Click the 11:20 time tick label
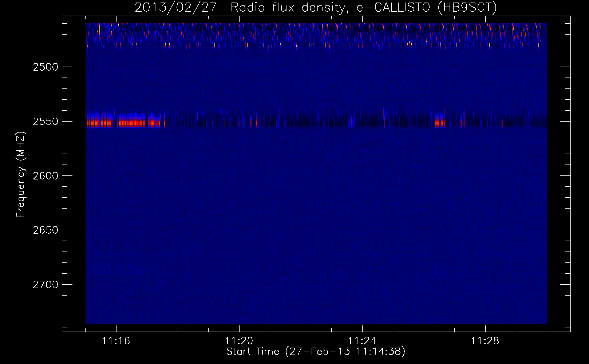The image size is (589, 364). (x=239, y=341)
